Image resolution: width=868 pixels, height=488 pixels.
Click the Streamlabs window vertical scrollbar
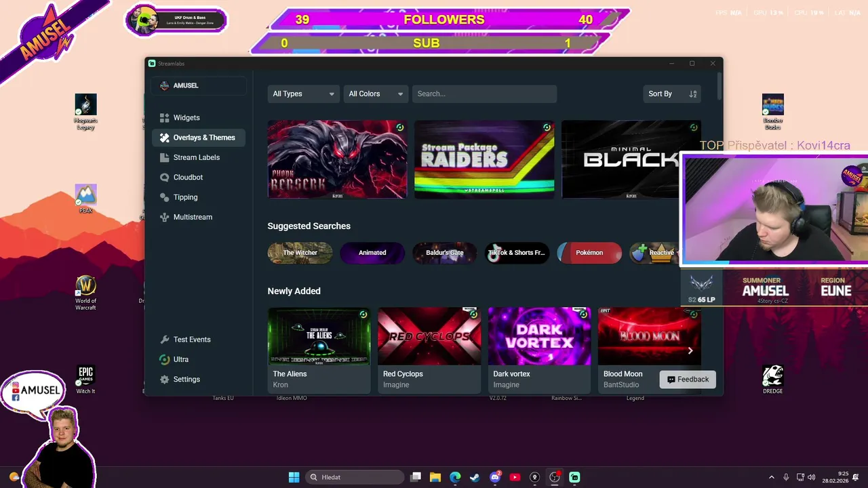click(719, 86)
